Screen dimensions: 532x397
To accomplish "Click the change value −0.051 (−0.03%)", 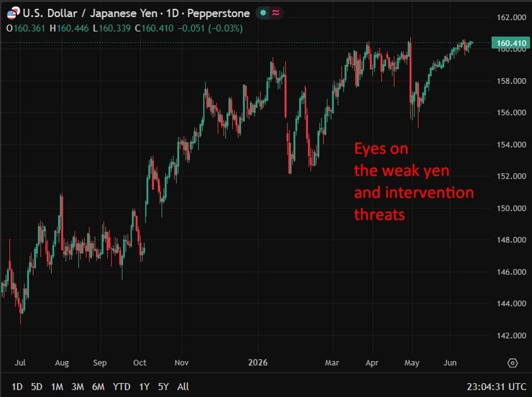I will (x=210, y=28).
